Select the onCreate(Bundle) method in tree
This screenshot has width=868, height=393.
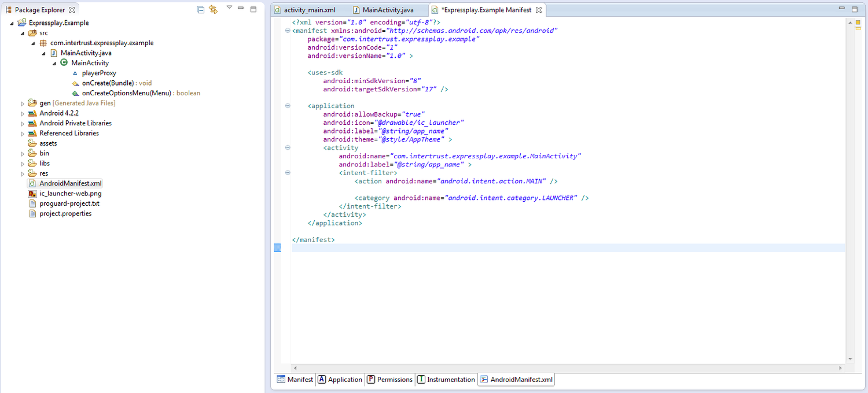tap(108, 83)
